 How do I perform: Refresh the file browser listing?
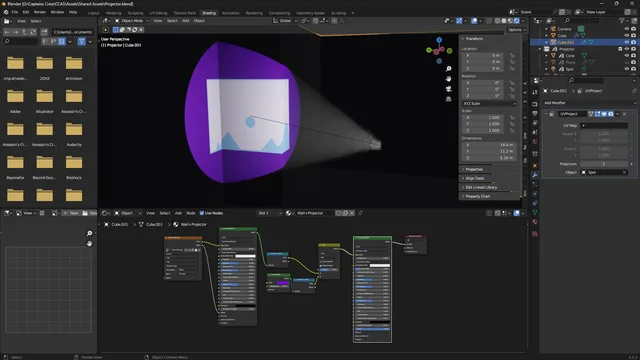[x=33, y=32]
